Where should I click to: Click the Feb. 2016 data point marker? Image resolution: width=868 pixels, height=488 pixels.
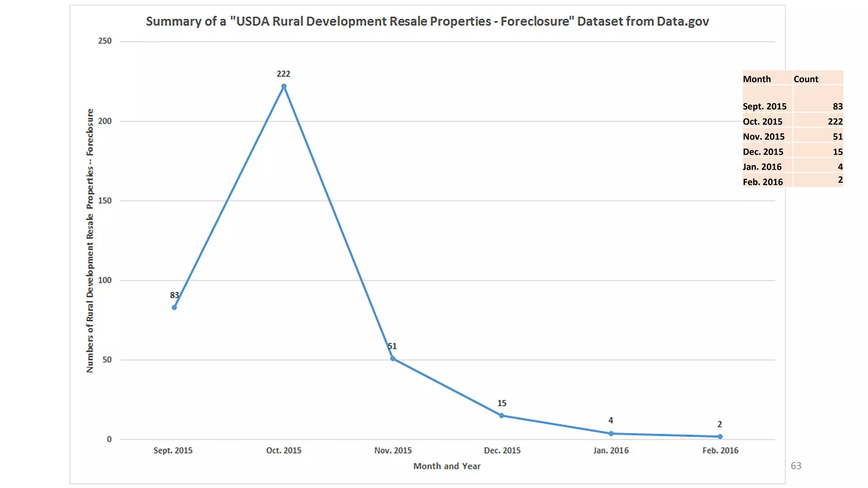720,436
